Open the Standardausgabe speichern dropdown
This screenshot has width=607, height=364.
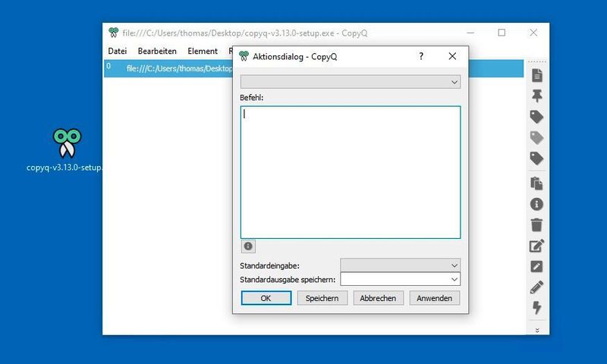pos(401,279)
